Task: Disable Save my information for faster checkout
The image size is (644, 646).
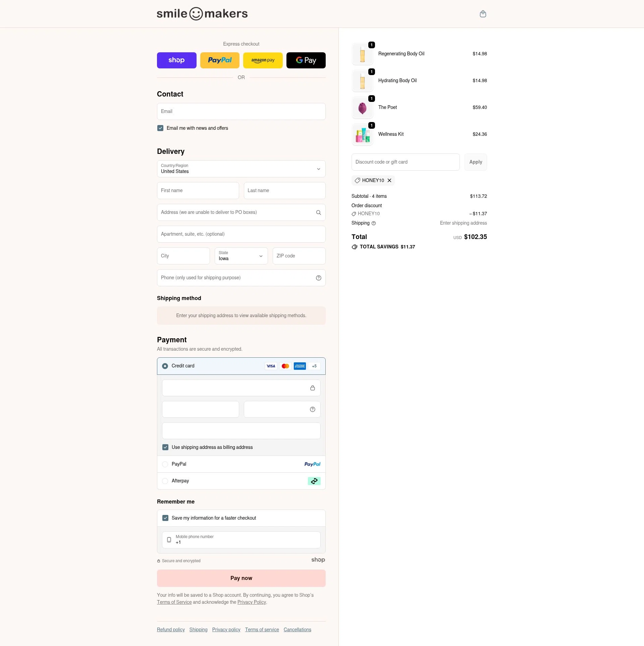Action: point(165,518)
